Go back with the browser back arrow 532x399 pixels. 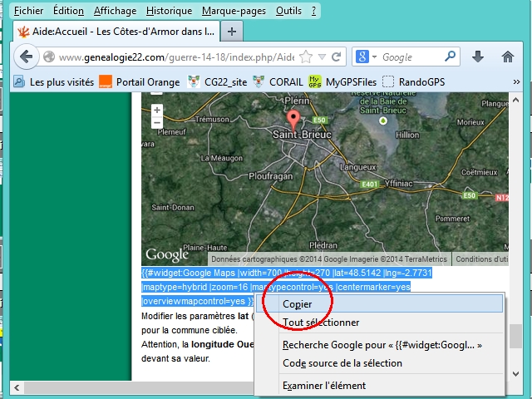pos(26,57)
